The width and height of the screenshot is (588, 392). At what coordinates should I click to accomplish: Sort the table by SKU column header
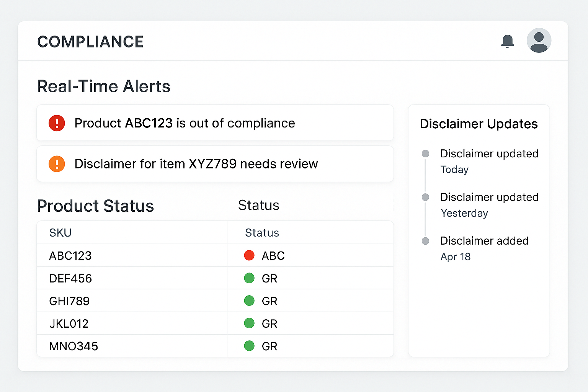pyautogui.click(x=60, y=232)
